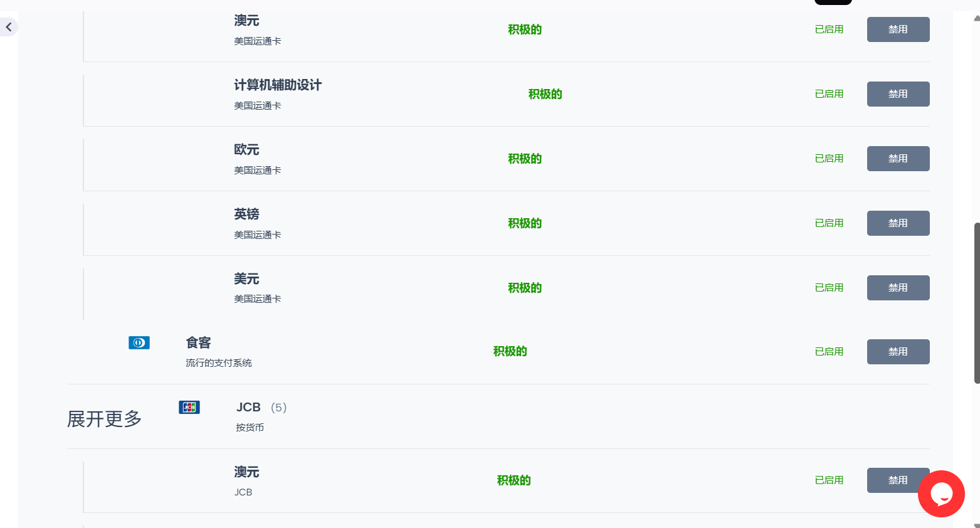The width and height of the screenshot is (980, 528).
Task: Select the 计算机辅助设计 currency title
Action: pyautogui.click(x=278, y=85)
